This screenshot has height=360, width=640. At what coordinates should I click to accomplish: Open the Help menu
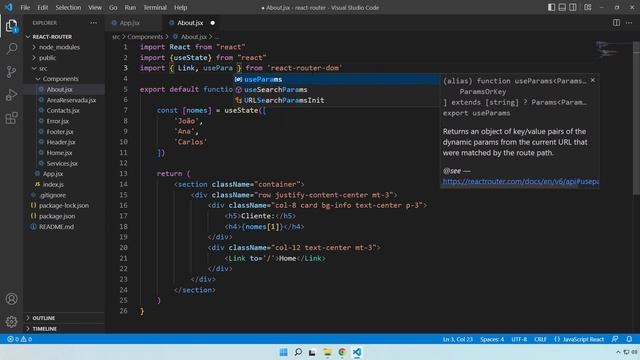(x=180, y=7)
